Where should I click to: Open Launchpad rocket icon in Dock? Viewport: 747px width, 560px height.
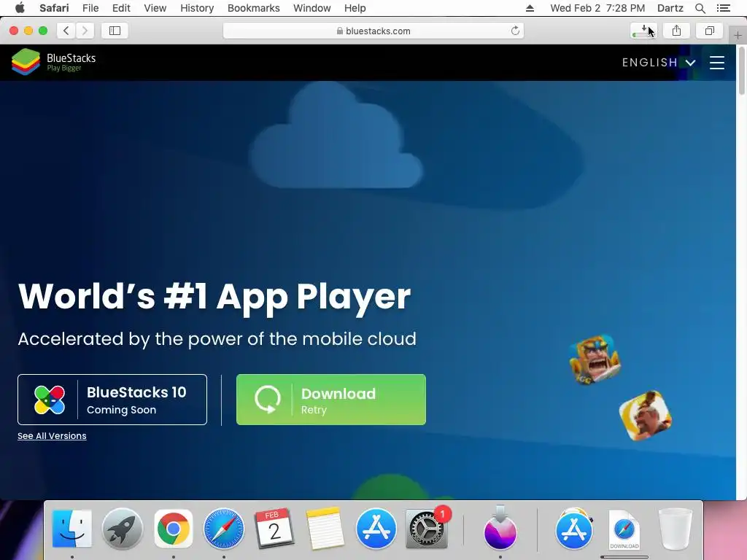[123, 529]
